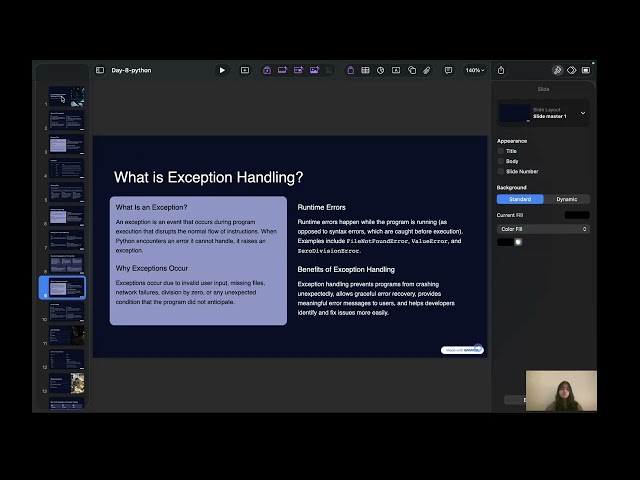The width and height of the screenshot is (640, 480).
Task: Open the Format inspector paintbrush icon
Action: click(x=557, y=70)
